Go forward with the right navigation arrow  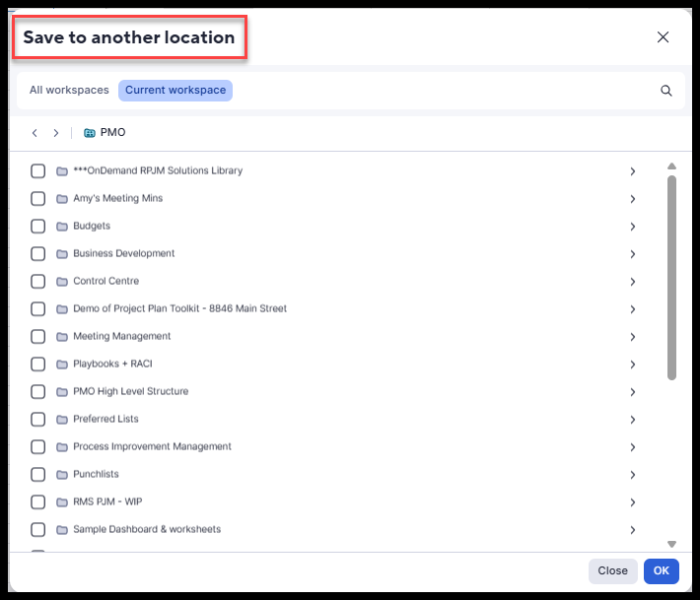click(x=56, y=133)
